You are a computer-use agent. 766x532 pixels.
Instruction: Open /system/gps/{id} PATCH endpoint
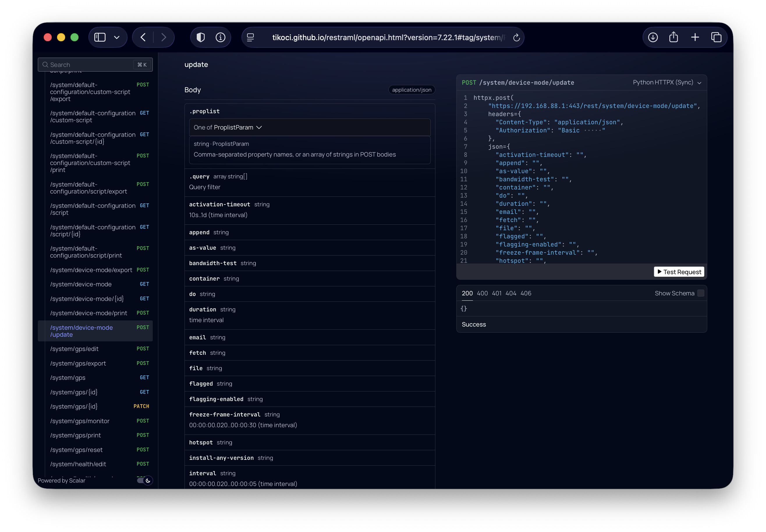click(x=95, y=407)
